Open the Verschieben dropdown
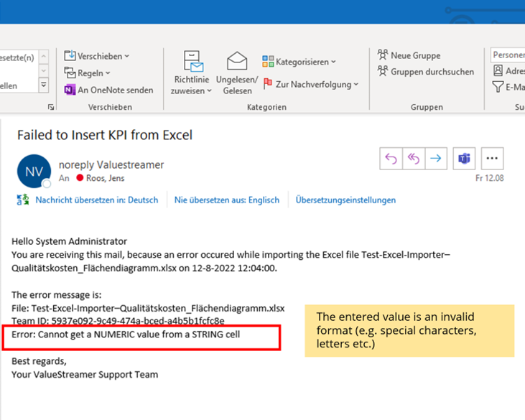 [97, 56]
